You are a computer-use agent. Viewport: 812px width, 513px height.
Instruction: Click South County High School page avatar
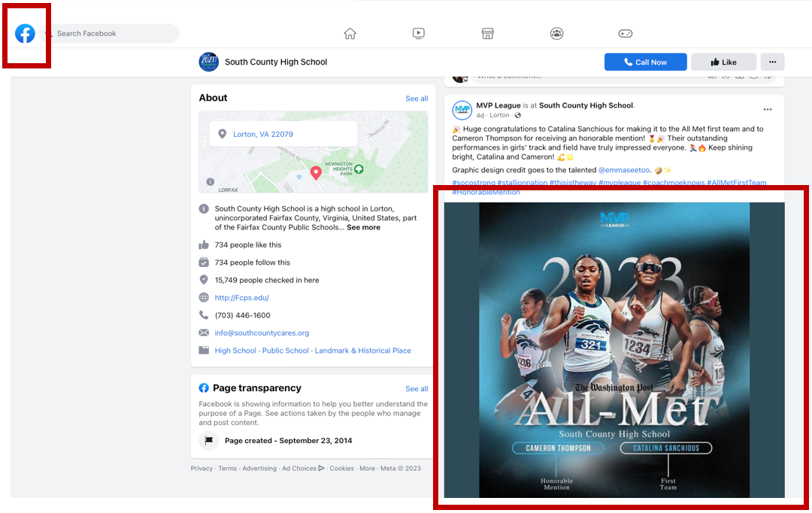pos(209,62)
